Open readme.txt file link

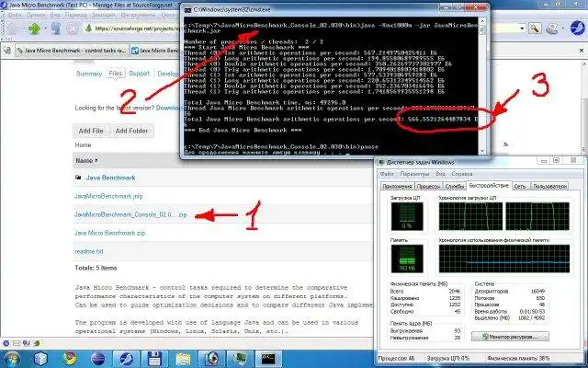(x=89, y=251)
